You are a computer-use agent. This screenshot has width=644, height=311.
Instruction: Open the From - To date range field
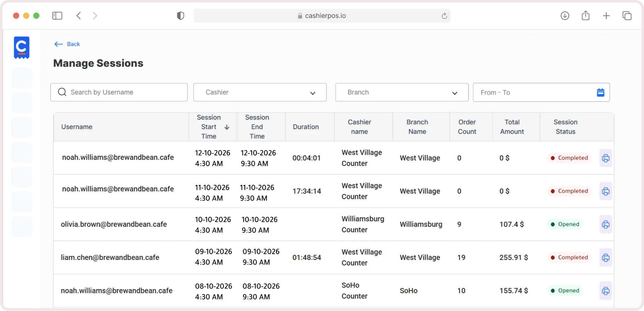tap(541, 92)
